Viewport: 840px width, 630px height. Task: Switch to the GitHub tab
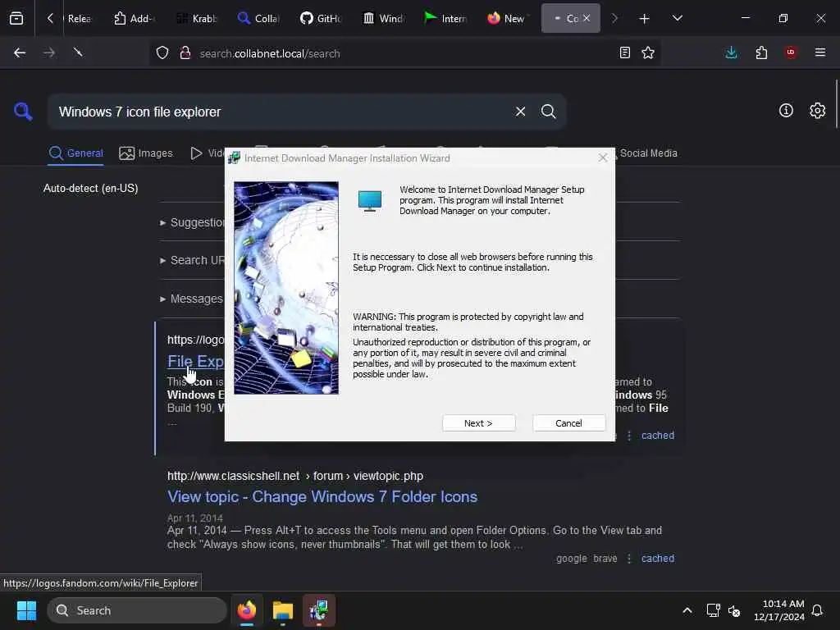(321, 19)
